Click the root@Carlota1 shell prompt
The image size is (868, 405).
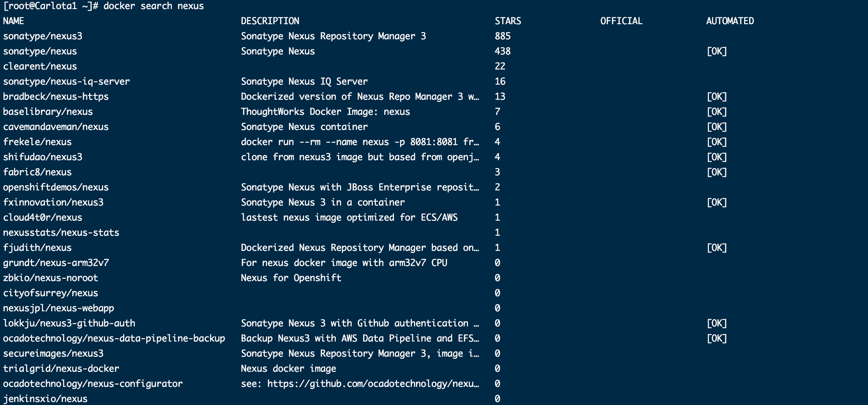coord(51,6)
